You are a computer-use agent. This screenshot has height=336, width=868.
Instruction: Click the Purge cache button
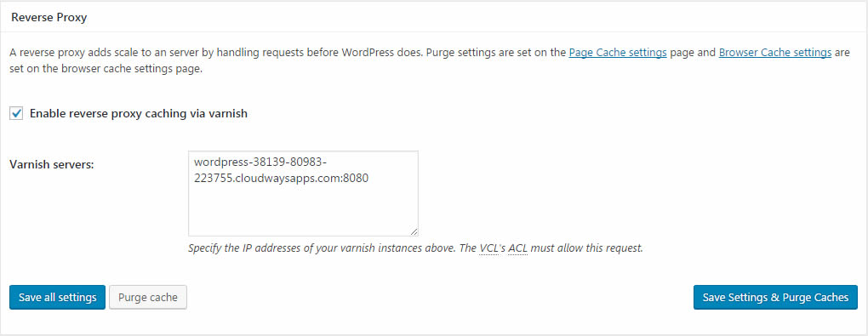148,297
